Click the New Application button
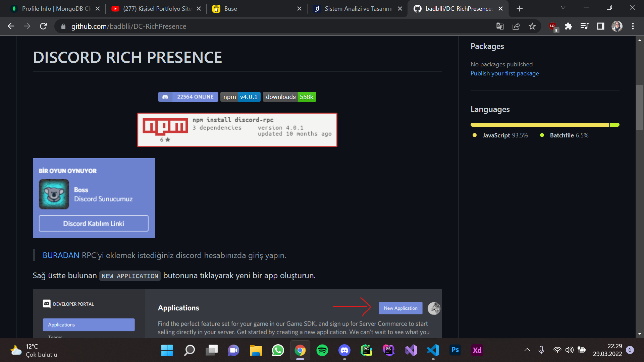 click(x=400, y=308)
